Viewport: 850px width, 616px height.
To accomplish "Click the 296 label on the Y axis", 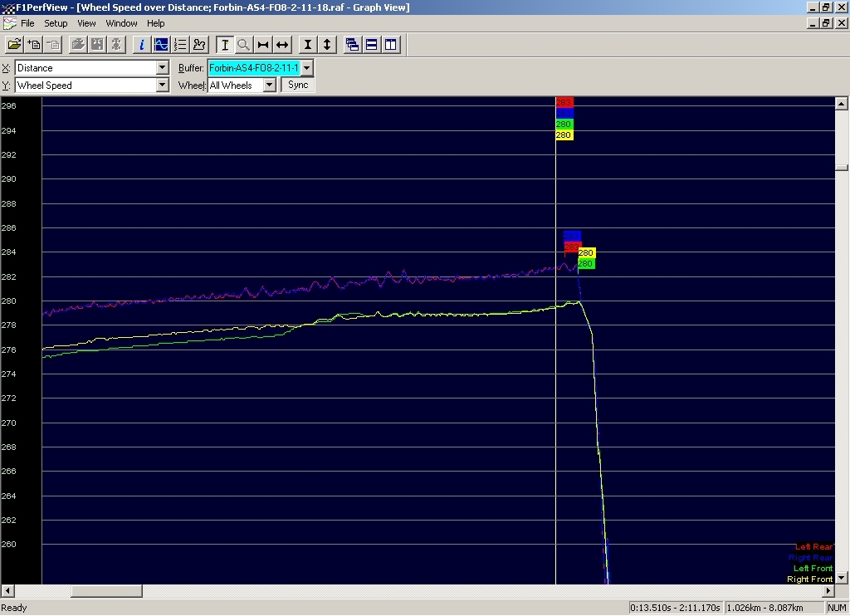I will tap(8, 105).
